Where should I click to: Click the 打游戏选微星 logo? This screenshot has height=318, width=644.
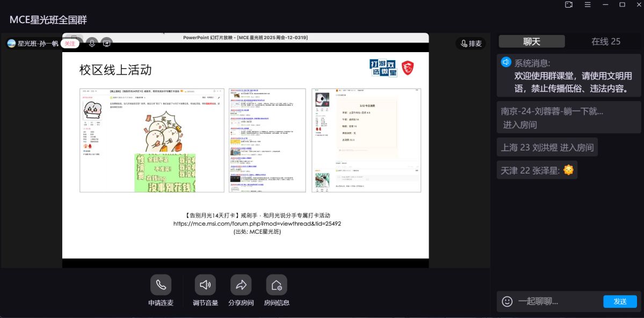pyautogui.click(x=383, y=68)
